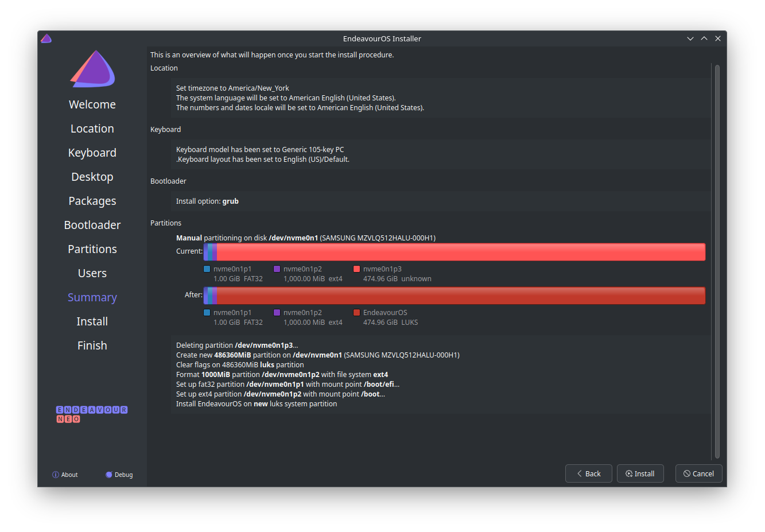The height and width of the screenshot is (532, 765).
Task: Select the Summary step in sidebar
Action: pos(92,297)
